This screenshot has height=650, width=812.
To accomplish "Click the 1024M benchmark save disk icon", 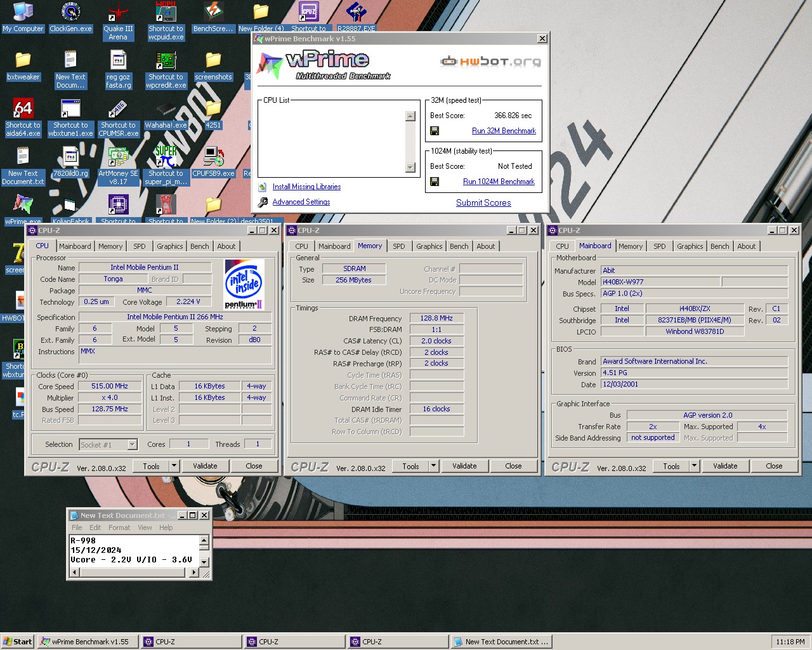I will pyautogui.click(x=435, y=182).
